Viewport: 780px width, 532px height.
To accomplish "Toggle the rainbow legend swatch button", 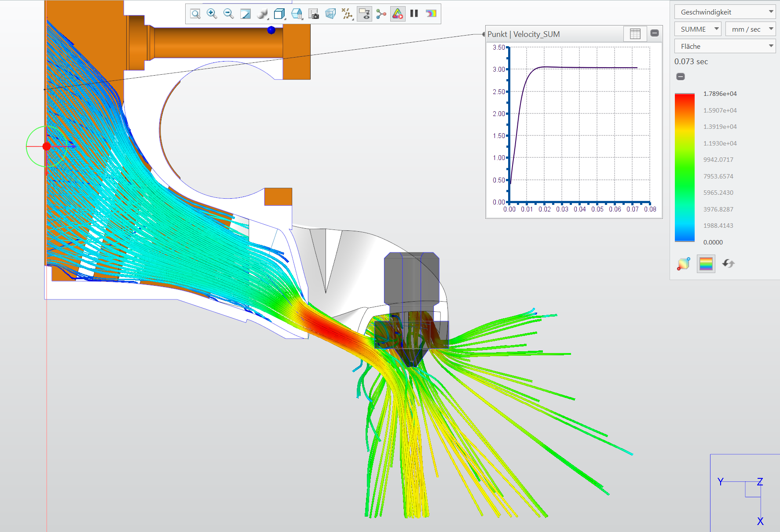I will coord(706,263).
